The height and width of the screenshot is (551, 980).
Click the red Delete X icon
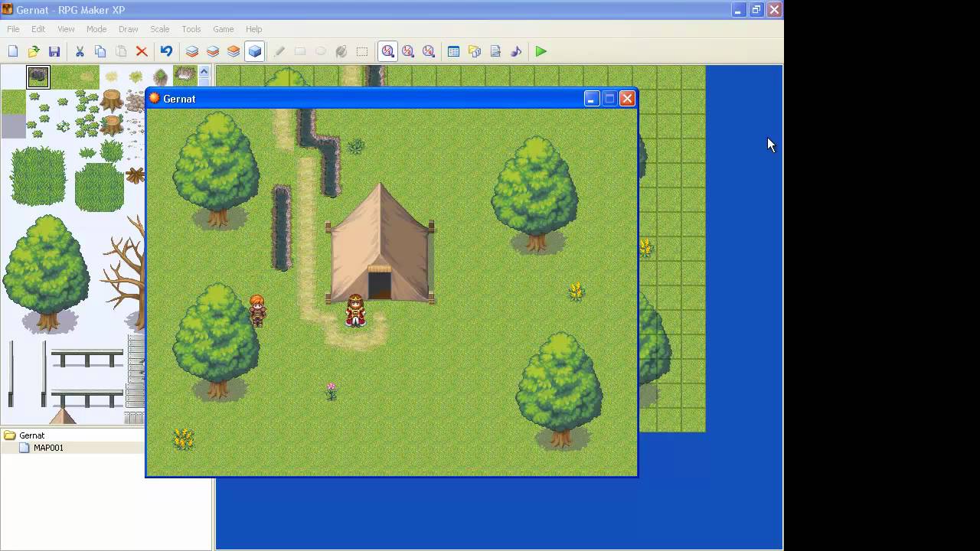(x=142, y=51)
